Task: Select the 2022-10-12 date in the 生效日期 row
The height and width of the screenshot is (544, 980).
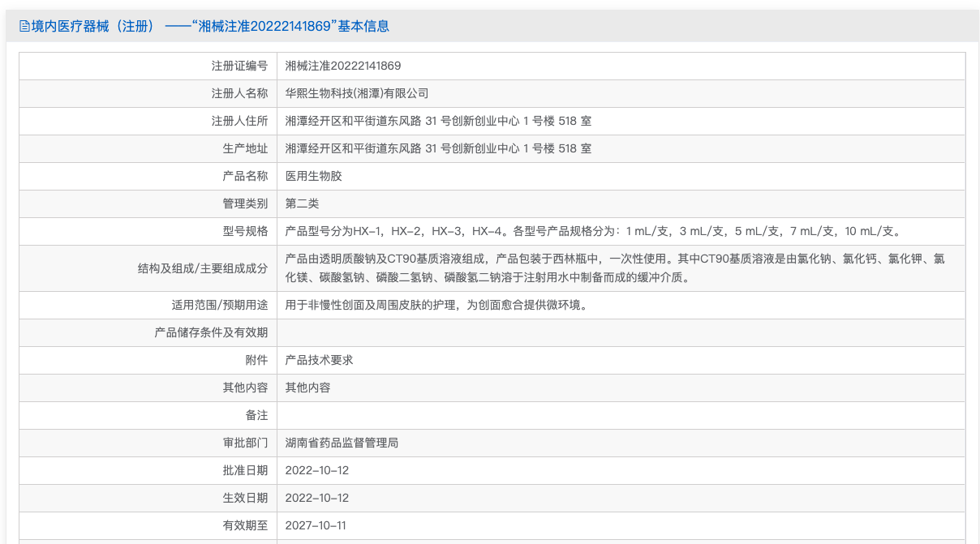Action: (317, 498)
